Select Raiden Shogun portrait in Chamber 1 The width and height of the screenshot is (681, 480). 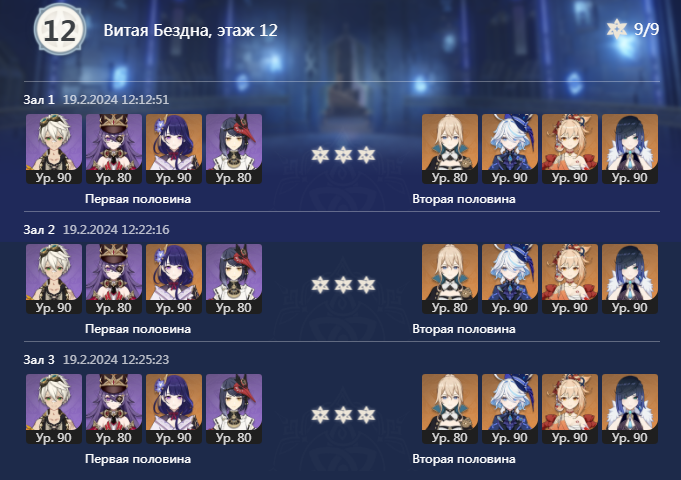(174, 149)
